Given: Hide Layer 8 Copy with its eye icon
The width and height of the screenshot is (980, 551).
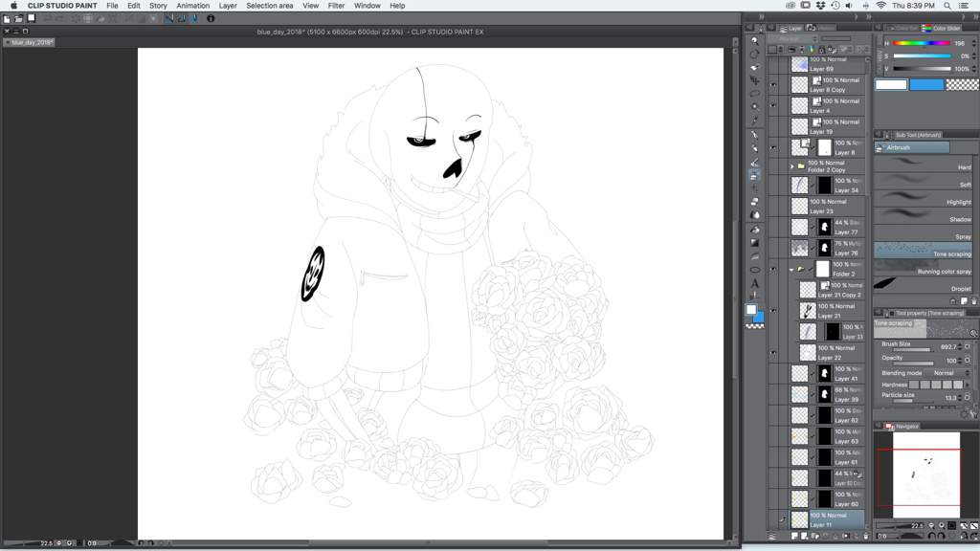Looking at the screenshot, I should point(773,85).
